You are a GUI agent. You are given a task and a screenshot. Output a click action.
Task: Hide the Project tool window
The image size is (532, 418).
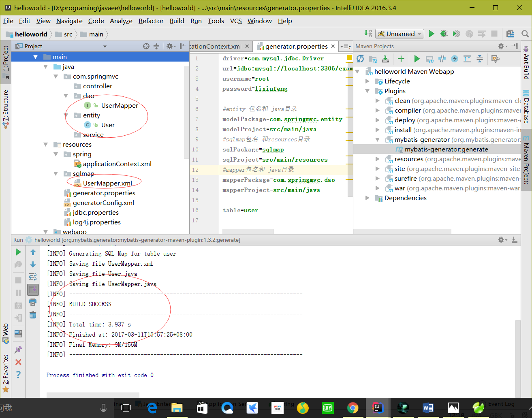click(183, 46)
